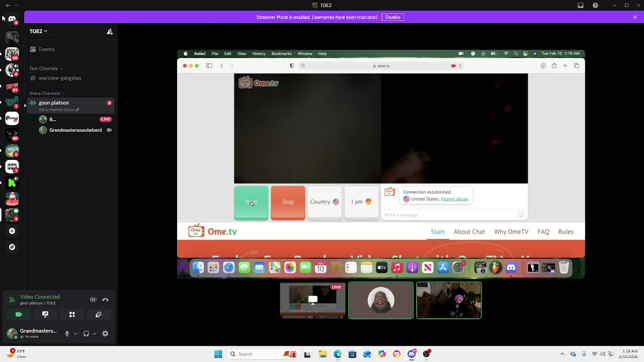Go back in Safari
Image resolution: width=644 pixels, height=362 pixels.
click(221, 66)
